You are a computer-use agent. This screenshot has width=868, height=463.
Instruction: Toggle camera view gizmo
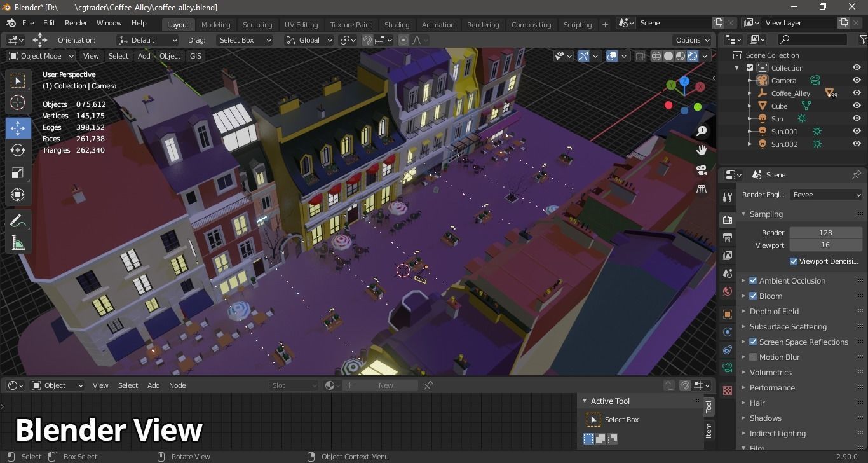pos(702,170)
